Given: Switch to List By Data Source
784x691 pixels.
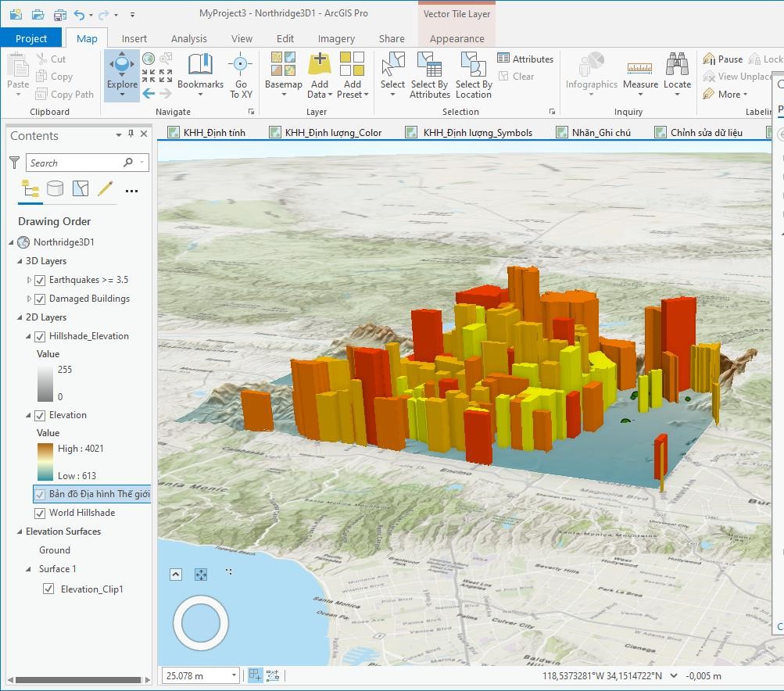Looking at the screenshot, I should tap(55, 188).
